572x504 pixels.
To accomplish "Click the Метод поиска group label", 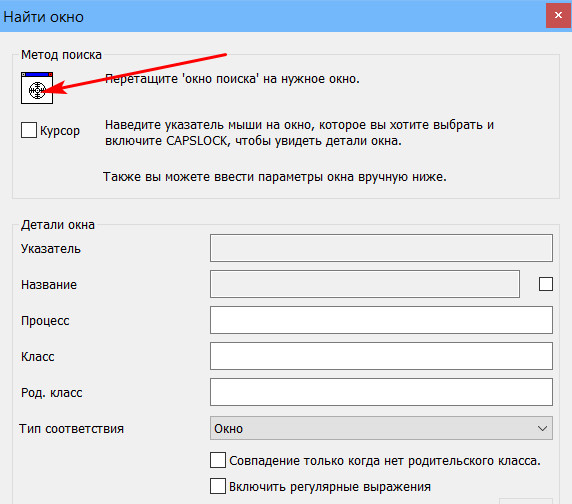I will [61, 55].
